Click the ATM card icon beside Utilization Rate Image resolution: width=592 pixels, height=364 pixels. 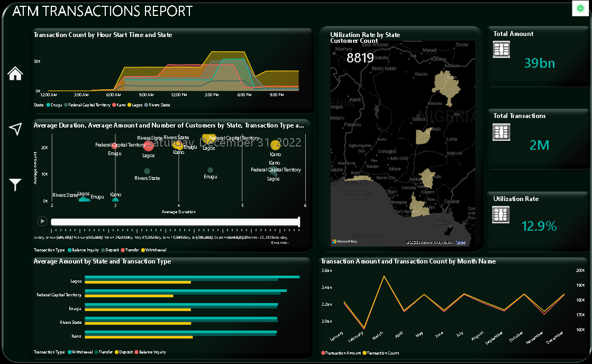coord(501,214)
